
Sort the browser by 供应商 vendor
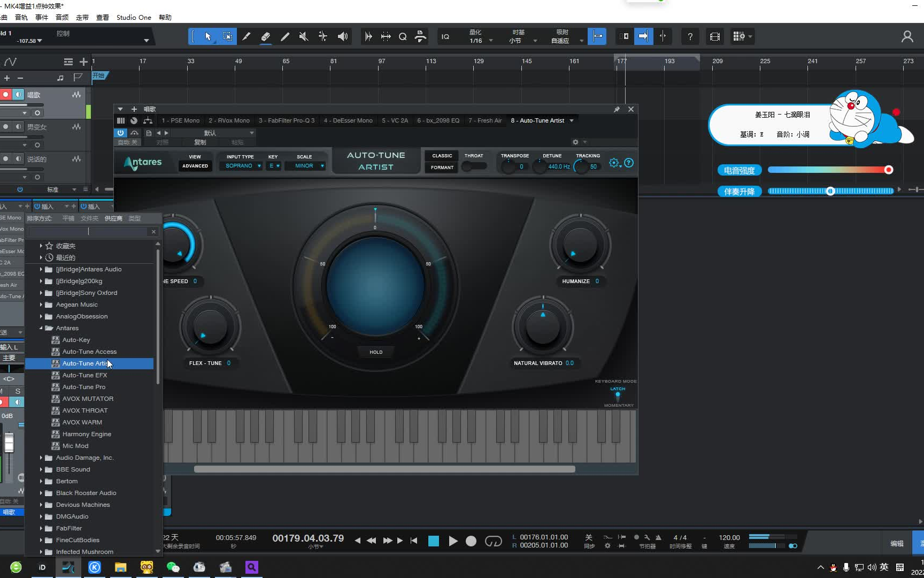click(113, 218)
